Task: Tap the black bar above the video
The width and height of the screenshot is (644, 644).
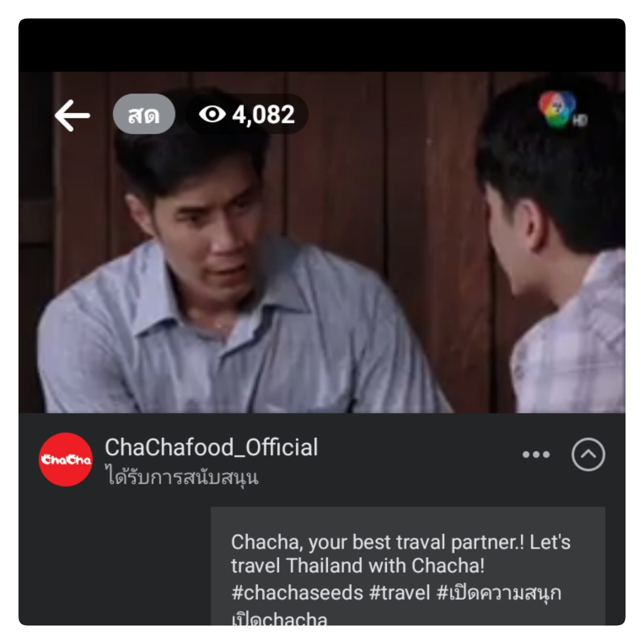Action: (322, 45)
